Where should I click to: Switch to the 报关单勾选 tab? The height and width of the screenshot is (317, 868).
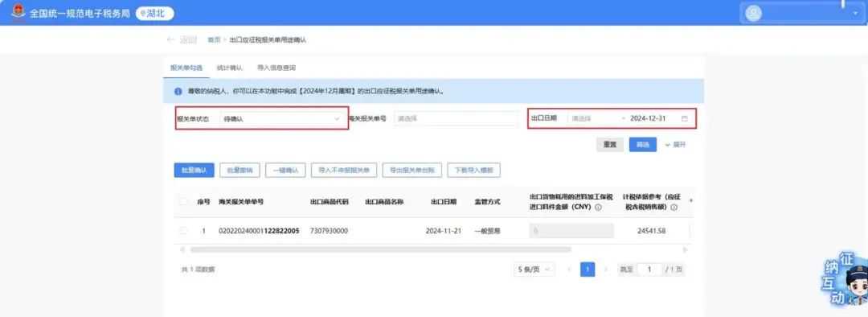click(186, 68)
